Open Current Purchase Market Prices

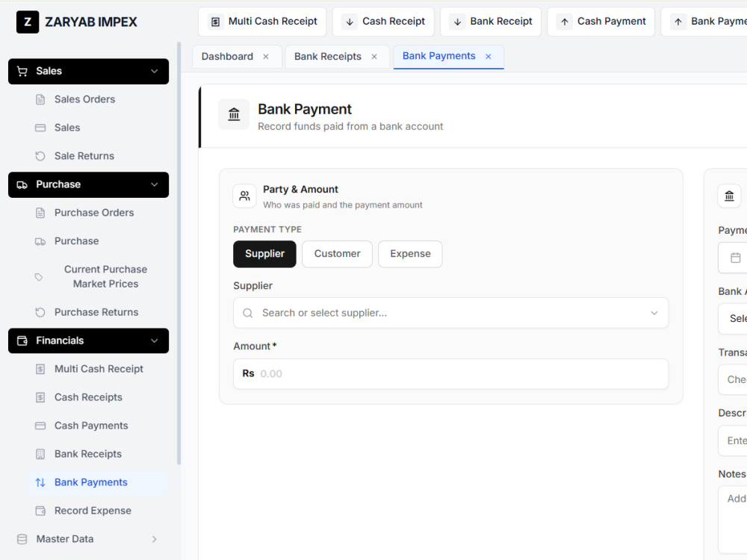point(98,277)
